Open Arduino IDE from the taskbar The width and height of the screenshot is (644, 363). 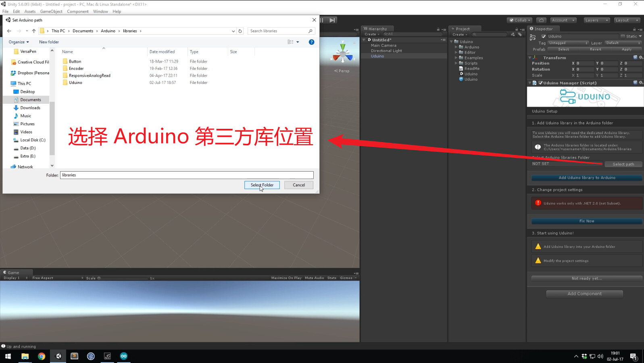pyautogui.click(x=124, y=356)
